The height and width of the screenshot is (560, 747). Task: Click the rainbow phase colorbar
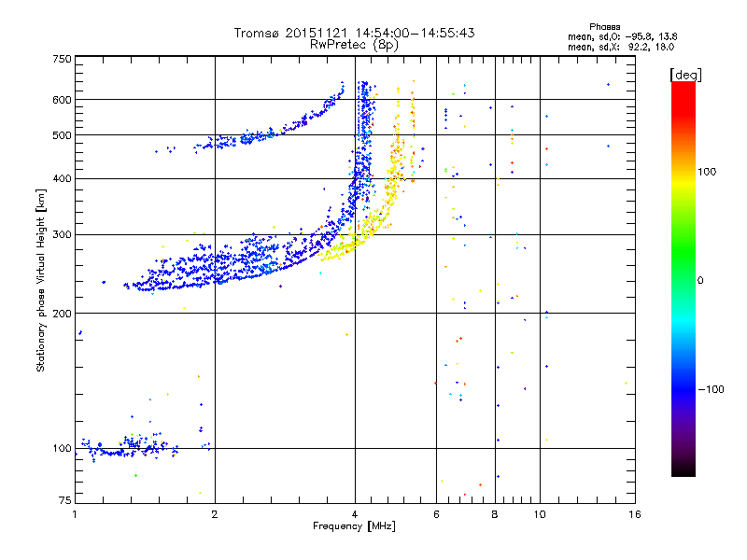[x=684, y=278]
